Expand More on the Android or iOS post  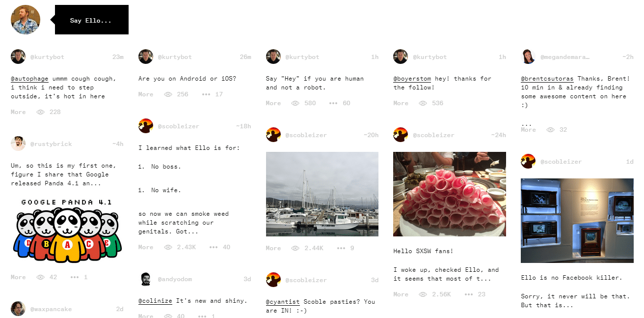(146, 94)
